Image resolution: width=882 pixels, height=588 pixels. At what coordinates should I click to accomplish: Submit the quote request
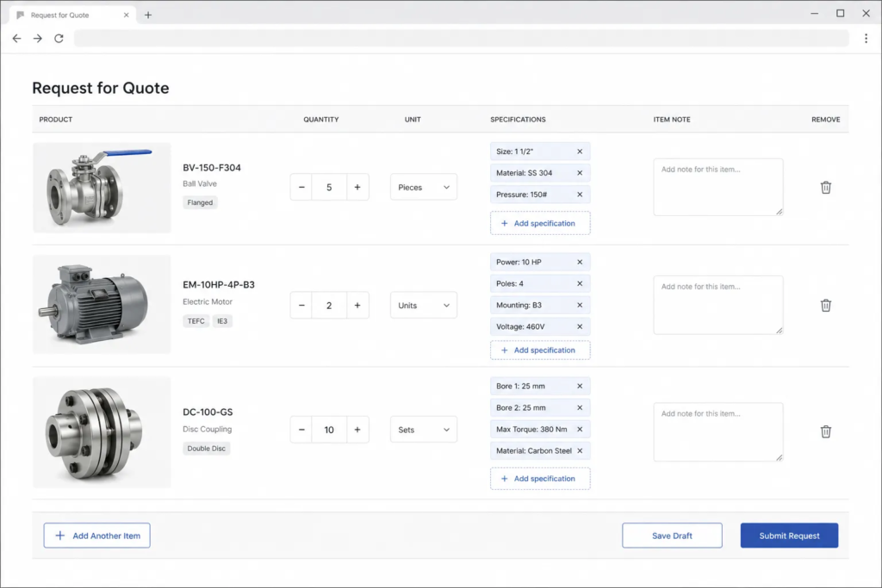(x=789, y=535)
